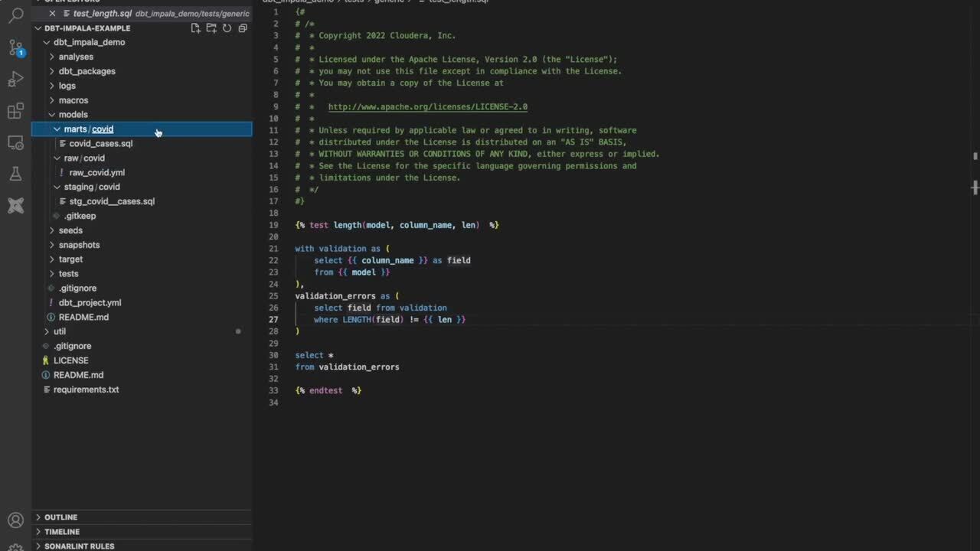This screenshot has height=551, width=980.
Task: Open dbt_project.yml in the editor
Action: 90,302
